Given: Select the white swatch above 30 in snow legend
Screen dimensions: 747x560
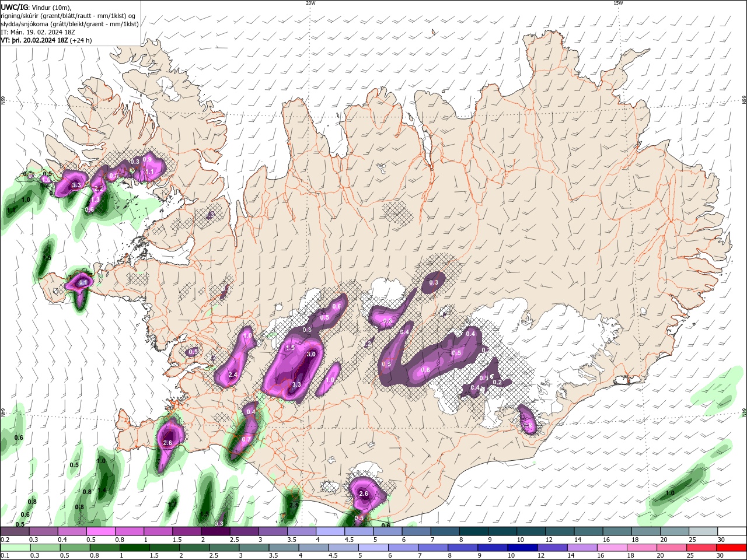Looking at the screenshot, I should (x=732, y=531).
